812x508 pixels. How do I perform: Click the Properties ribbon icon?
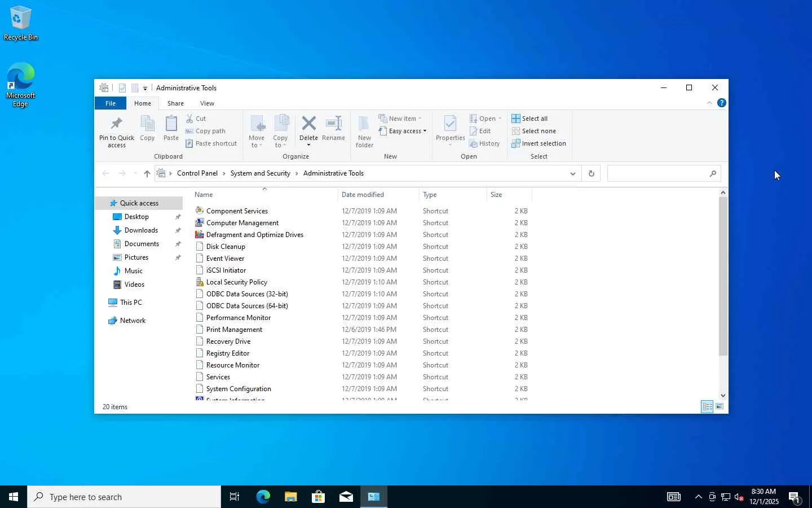pyautogui.click(x=450, y=124)
